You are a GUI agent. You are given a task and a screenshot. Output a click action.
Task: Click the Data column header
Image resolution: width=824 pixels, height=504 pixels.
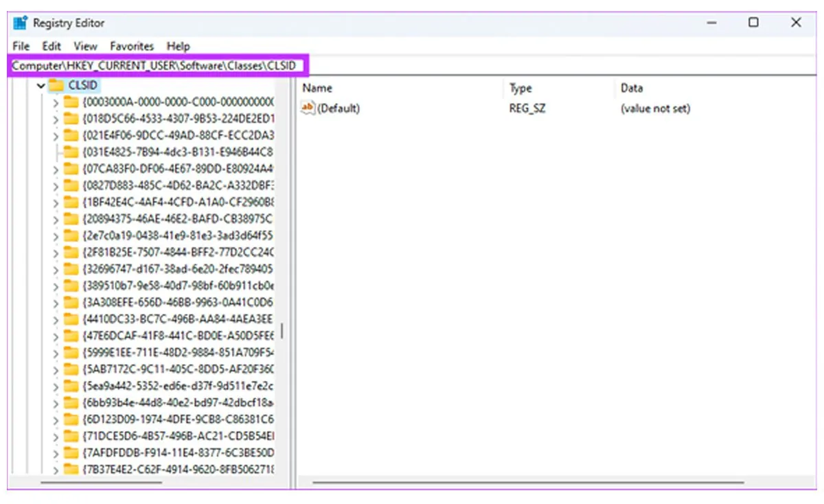[632, 88]
